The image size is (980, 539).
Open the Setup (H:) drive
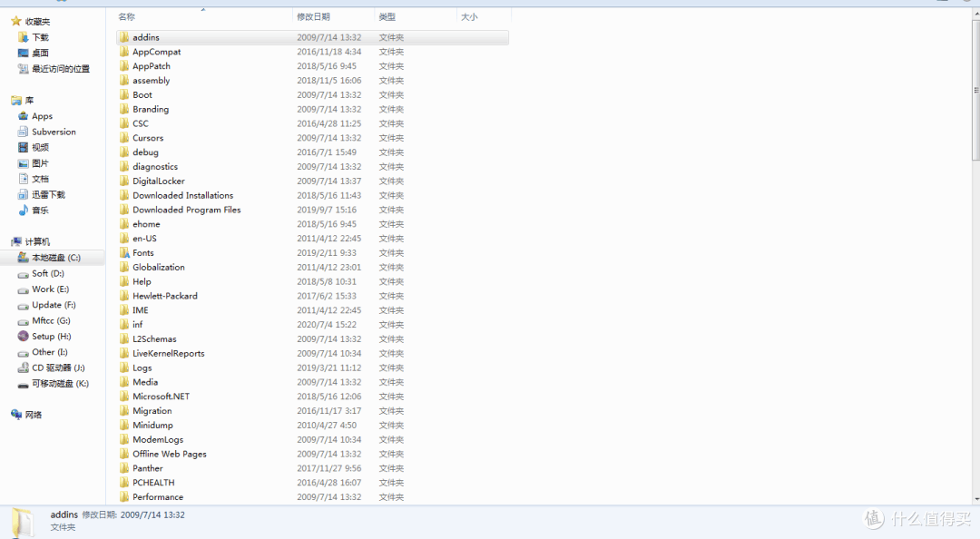(51, 337)
